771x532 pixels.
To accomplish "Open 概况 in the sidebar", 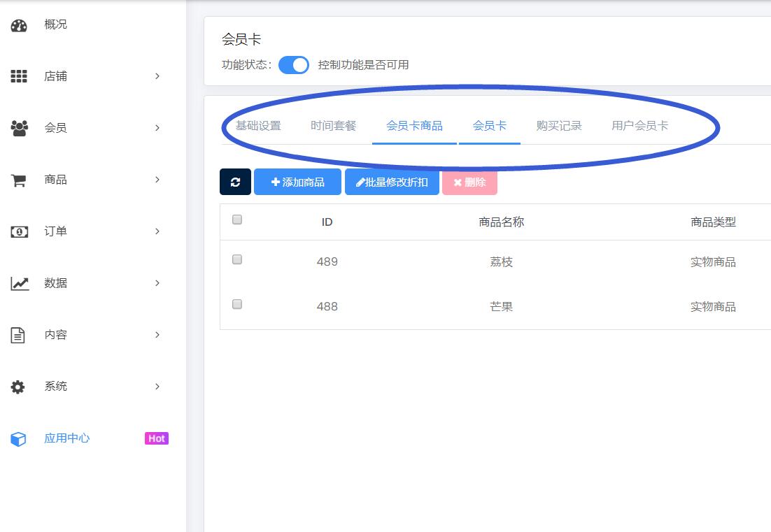I will pyautogui.click(x=55, y=24).
